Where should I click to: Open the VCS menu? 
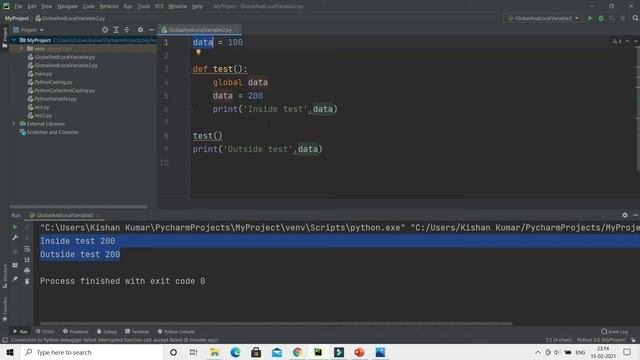coord(159,6)
